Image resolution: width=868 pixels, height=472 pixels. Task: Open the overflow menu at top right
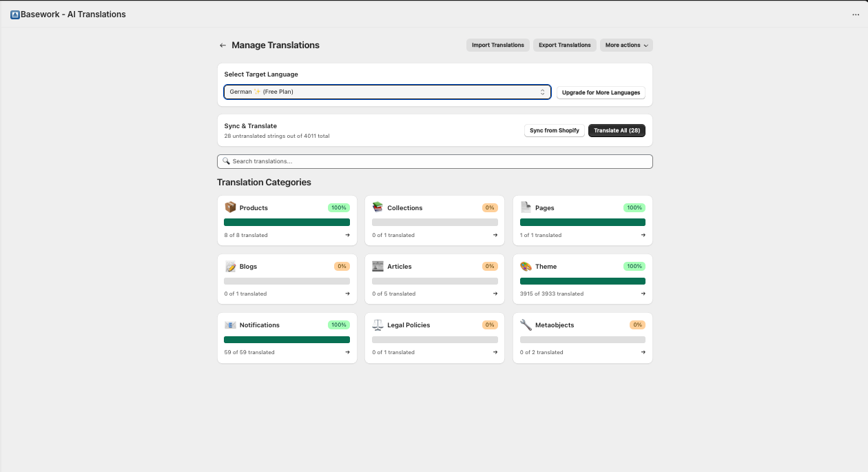pyautogui.click(x=854, y=14)
